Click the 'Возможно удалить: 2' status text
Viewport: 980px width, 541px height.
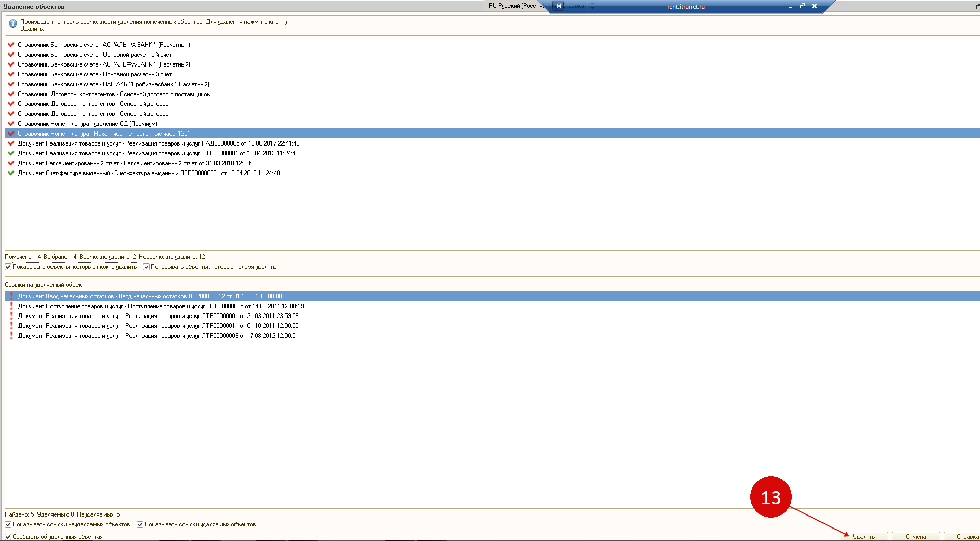108,257
